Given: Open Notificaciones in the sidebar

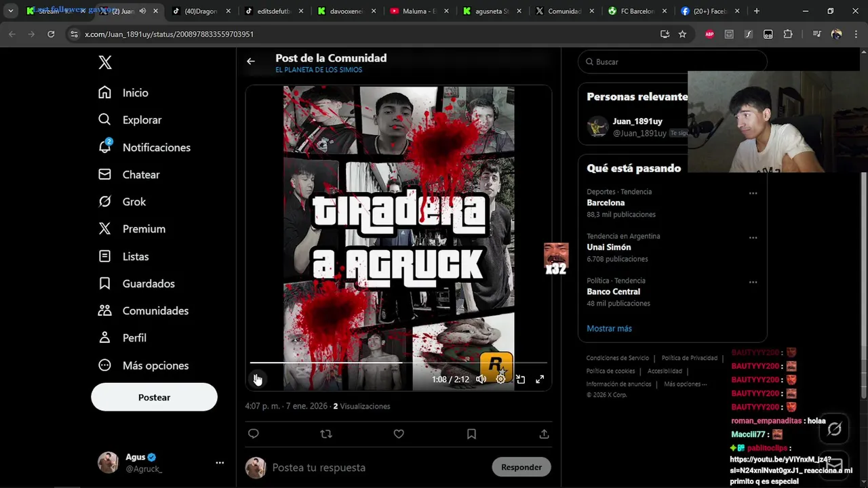Looking at the screenshot, I should tap(144, 147).
